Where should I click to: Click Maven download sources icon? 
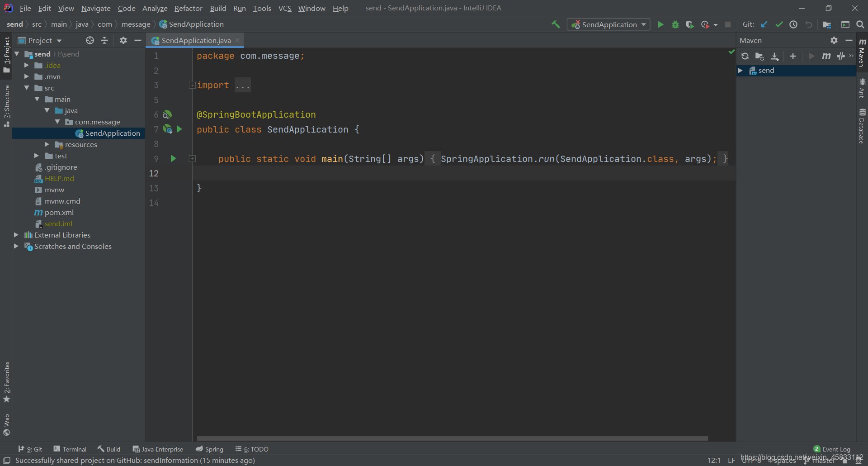point(775,56)
